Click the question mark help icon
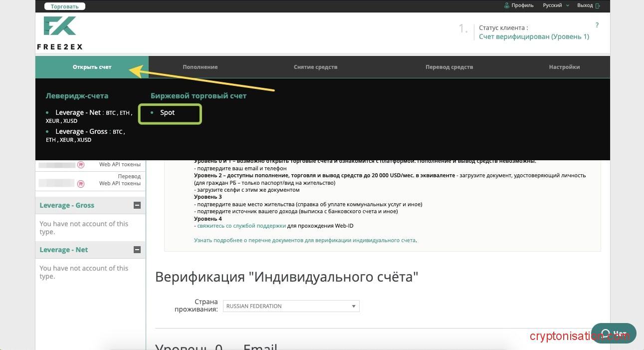This screenshot has height=350, width=644. (x=597, y=25)
